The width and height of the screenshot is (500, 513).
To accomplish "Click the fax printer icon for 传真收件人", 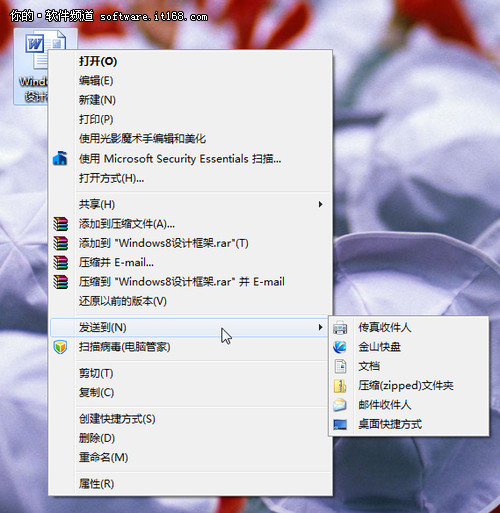I will [x=340, y=327].
